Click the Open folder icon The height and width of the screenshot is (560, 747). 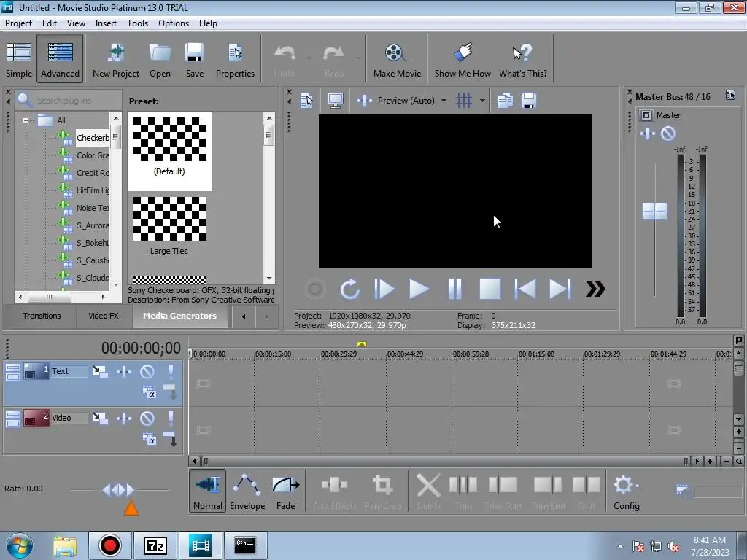[x=160, y=60]
